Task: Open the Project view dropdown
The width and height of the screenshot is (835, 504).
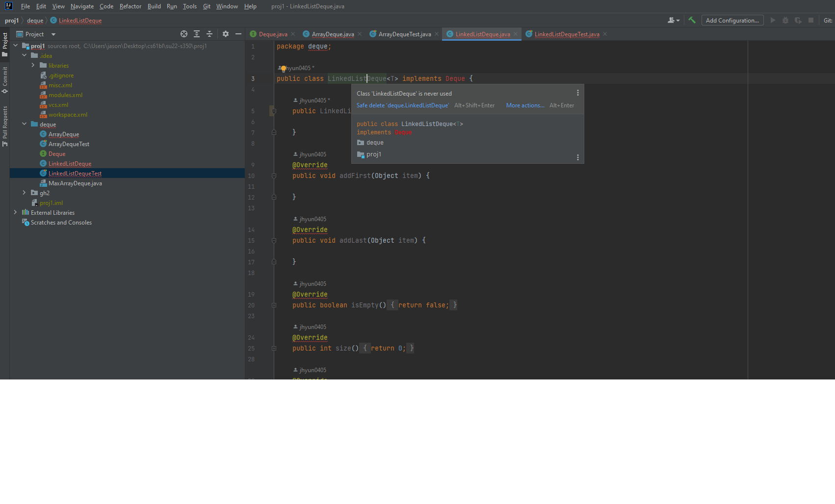Action: (53, 34)
